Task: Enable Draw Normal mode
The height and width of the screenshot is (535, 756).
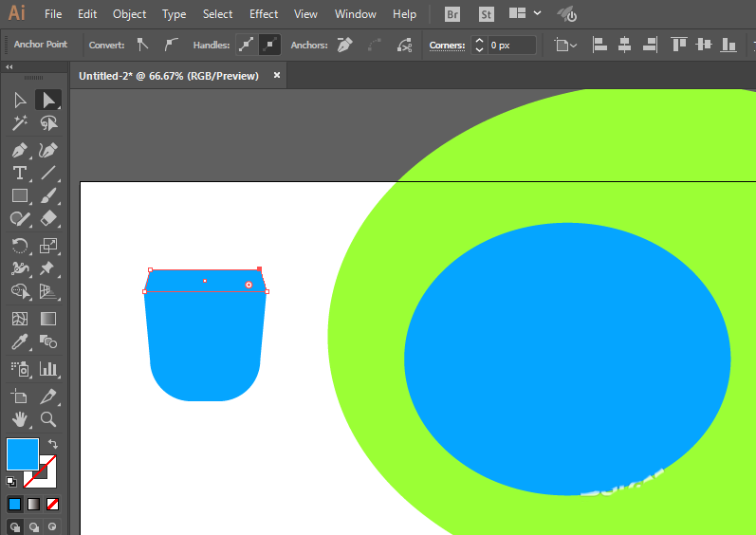Action: (15, 527)
